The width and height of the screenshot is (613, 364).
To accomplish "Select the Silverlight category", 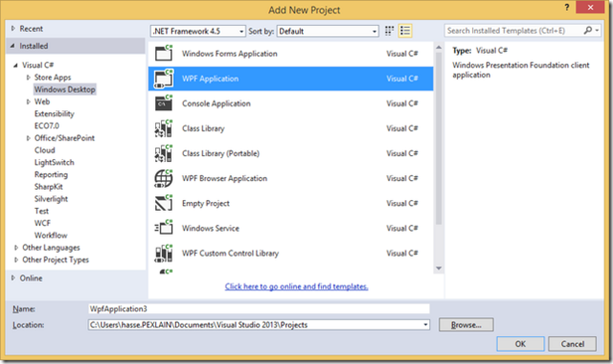I will [51, 198].
